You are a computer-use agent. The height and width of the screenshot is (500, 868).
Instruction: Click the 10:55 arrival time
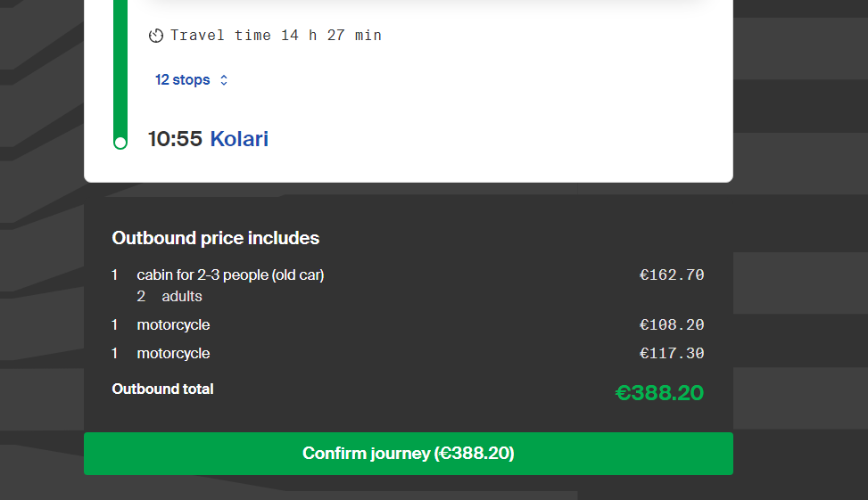[175, 139]
